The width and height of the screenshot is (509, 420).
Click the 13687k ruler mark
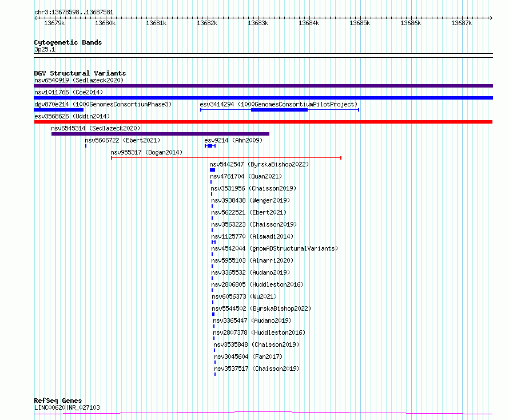[x=462, y=23]
